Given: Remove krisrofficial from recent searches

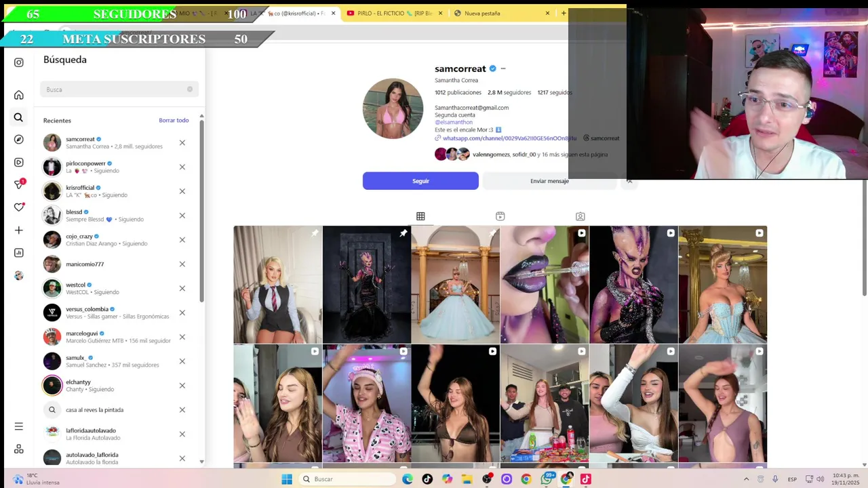Looking at the screenshot, I should click(182, 191).
